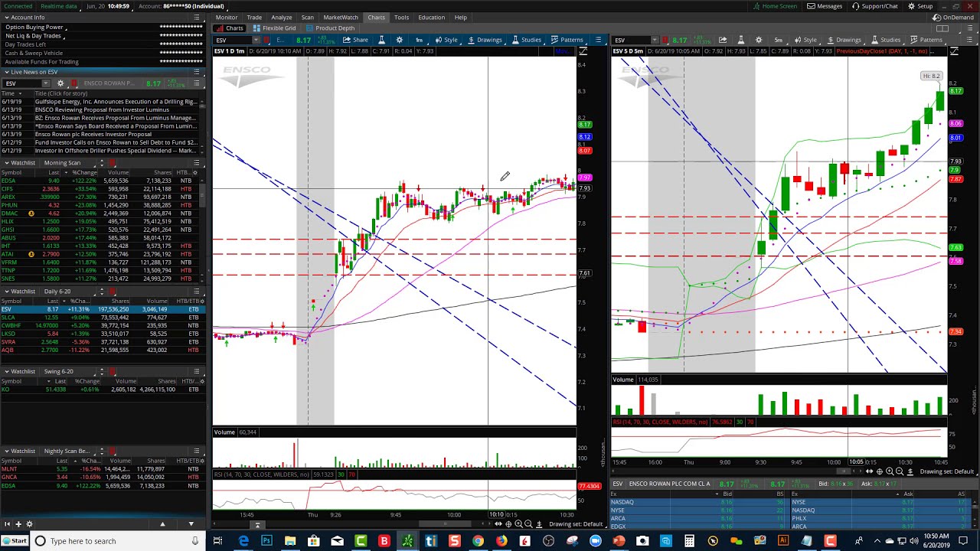Open the Tools tab

coord(401,17)
